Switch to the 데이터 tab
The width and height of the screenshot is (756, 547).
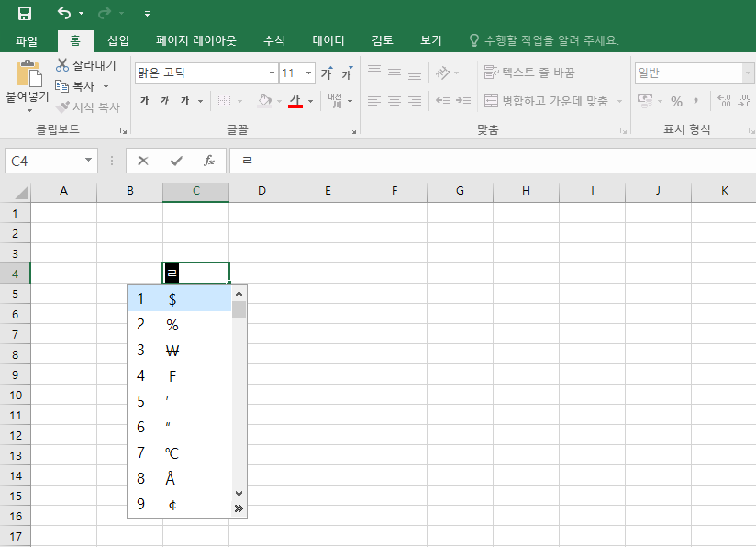328,40
